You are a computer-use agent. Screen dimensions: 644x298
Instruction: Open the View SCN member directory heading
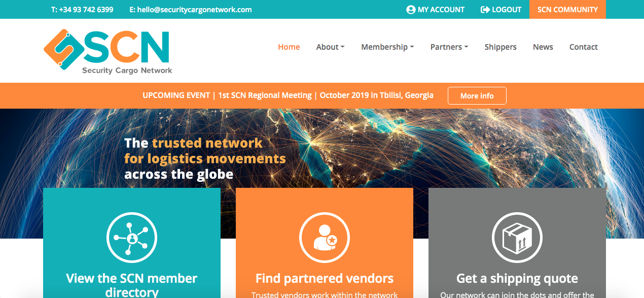tap(132, 285)
